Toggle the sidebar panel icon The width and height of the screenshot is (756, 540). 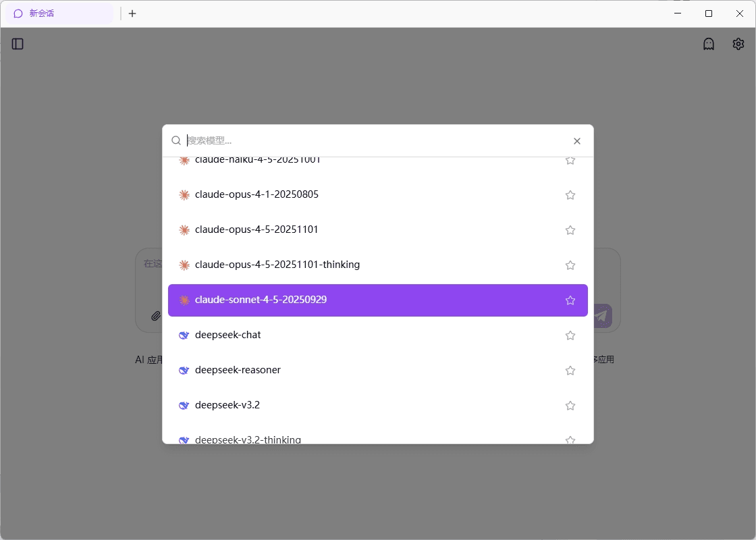point(18,44)
